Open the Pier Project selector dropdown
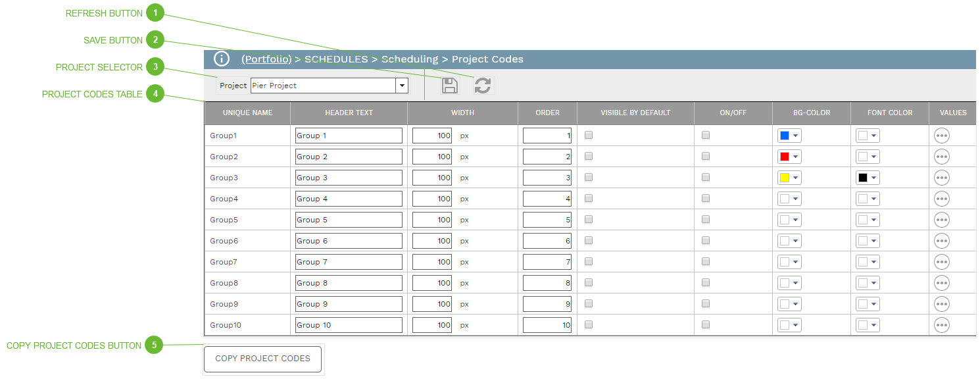980x379 pixels. 401,86
